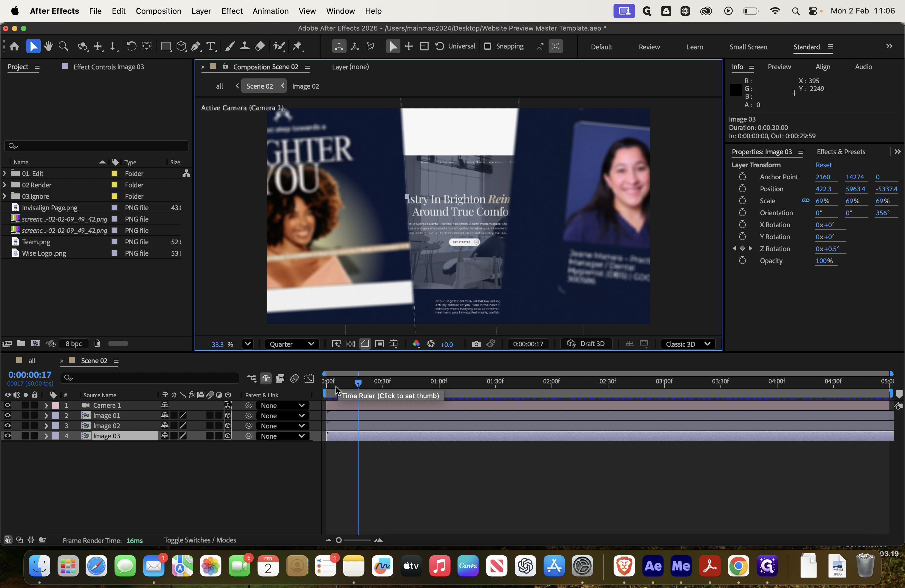Enable the Snapping checkbox

tap(488, 46)
